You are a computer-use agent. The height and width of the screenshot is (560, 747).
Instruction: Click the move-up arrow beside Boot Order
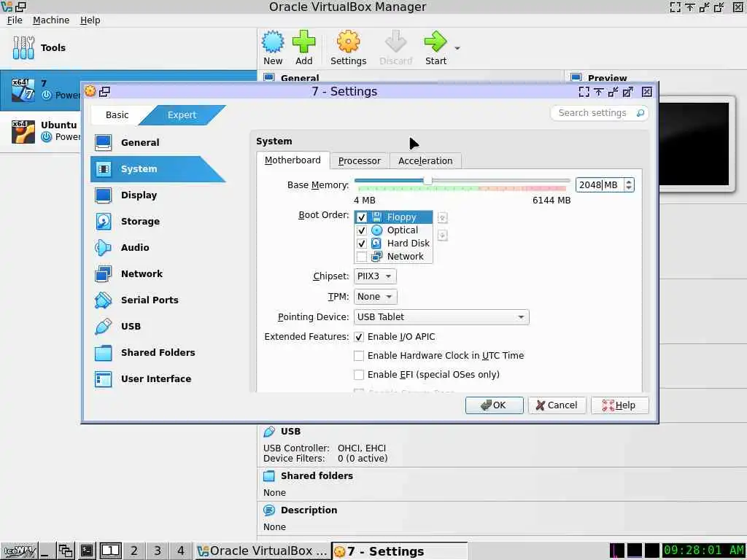point(442,217)
